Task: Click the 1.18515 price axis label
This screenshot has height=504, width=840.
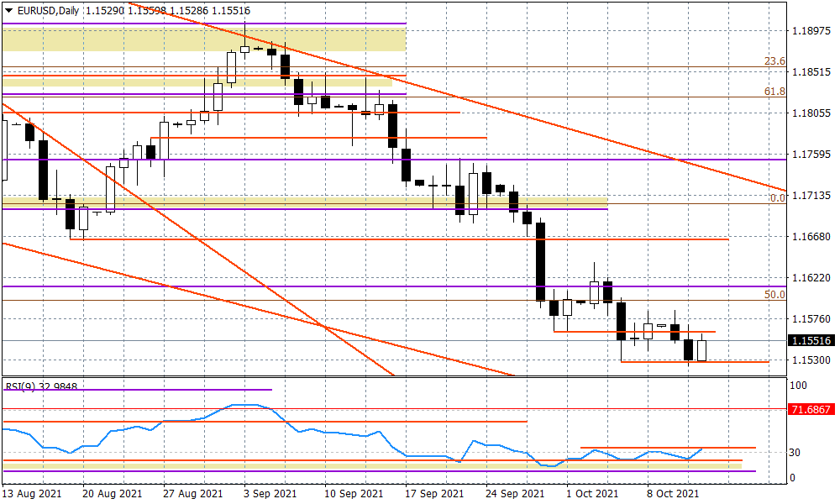Action: click(x=811, y=71)
